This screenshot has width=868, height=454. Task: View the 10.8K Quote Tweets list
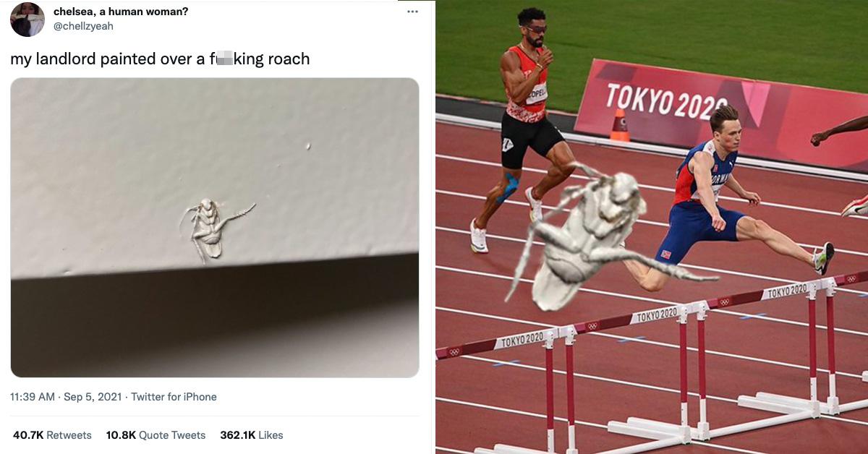[x=156, y=435]
